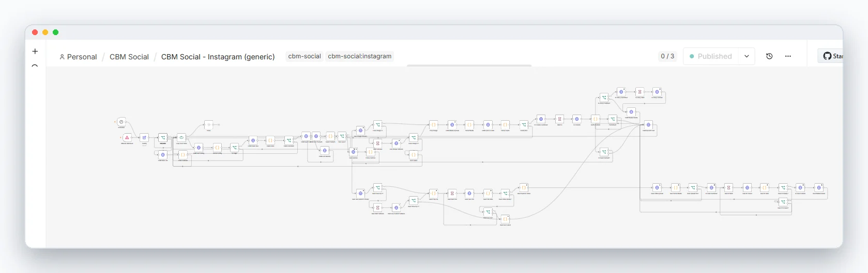
Task: Select the Config edit node with pencil icon
Action: click(145, 138)
